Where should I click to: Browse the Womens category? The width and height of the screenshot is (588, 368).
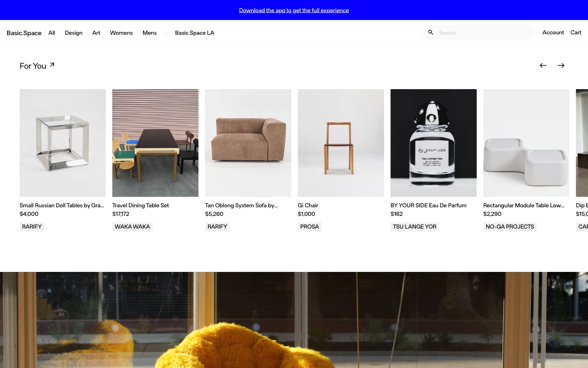[121, 33]
